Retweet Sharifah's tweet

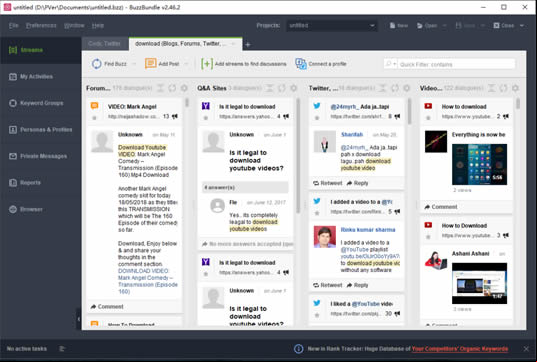(x=328, y=183)
